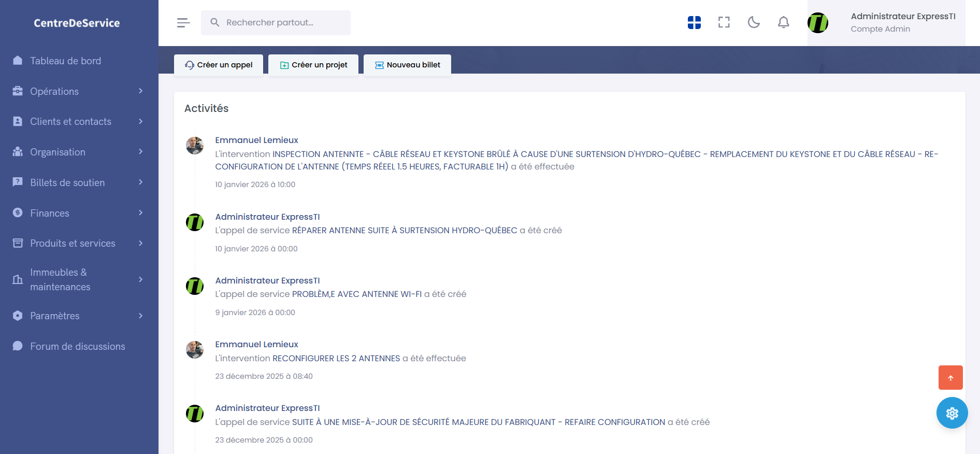The width and height of the screenshot is (980, 454).
Task: Click the Opérations briefcase icon
Action: [18, 91]
